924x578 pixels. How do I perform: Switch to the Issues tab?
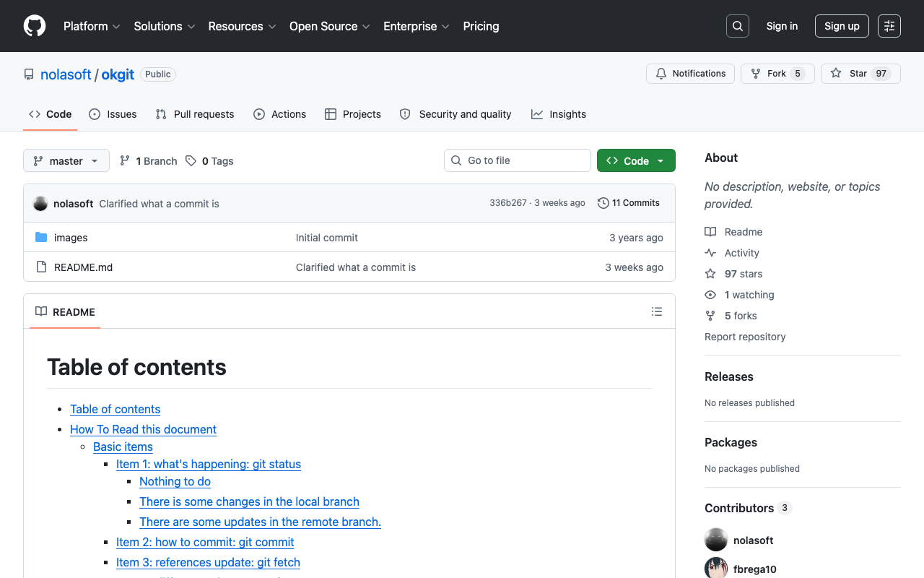coord(113,114)
